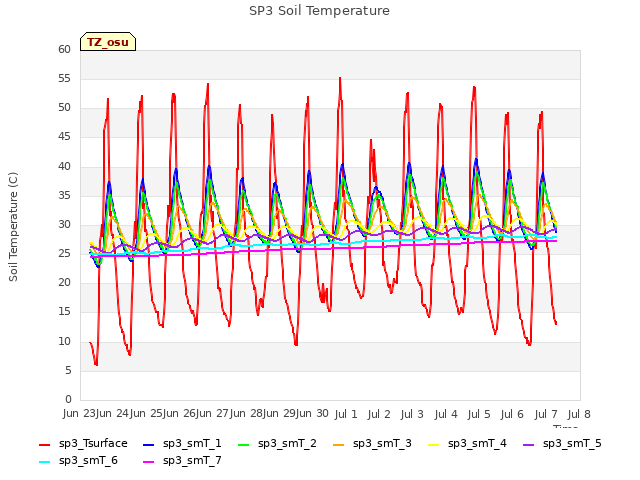Viewport: 640px width, 480px height.
Task: Click the sp3_smT_3 legend label
Action: point(382,444)
